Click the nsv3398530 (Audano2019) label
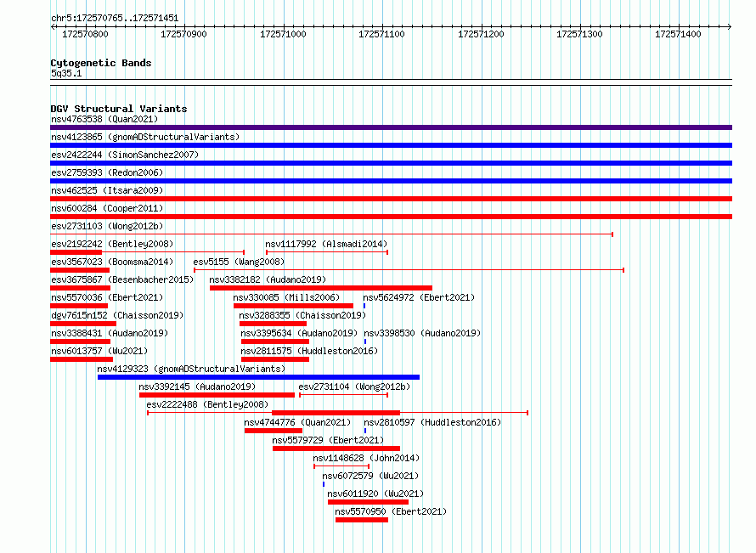 [x=422, y=333]
